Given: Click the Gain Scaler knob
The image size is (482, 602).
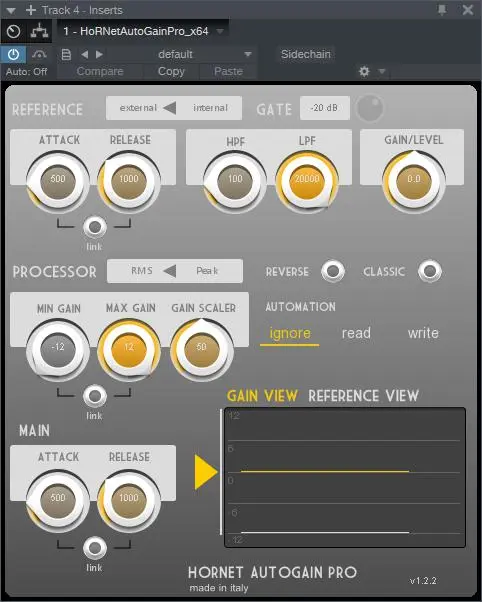Looking at the screenshot, I should 202,349.
